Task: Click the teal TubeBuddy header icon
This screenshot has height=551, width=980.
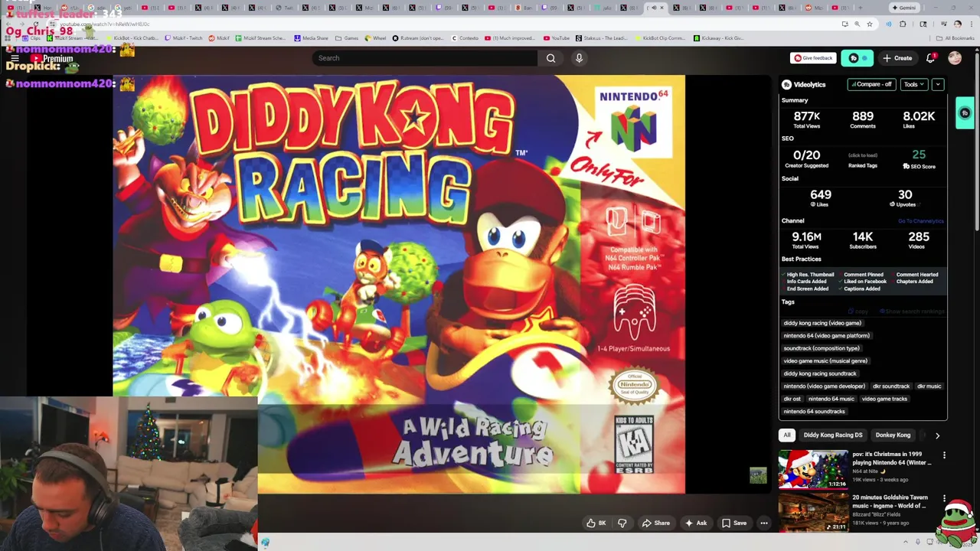Action: click(x=857, y=58)
